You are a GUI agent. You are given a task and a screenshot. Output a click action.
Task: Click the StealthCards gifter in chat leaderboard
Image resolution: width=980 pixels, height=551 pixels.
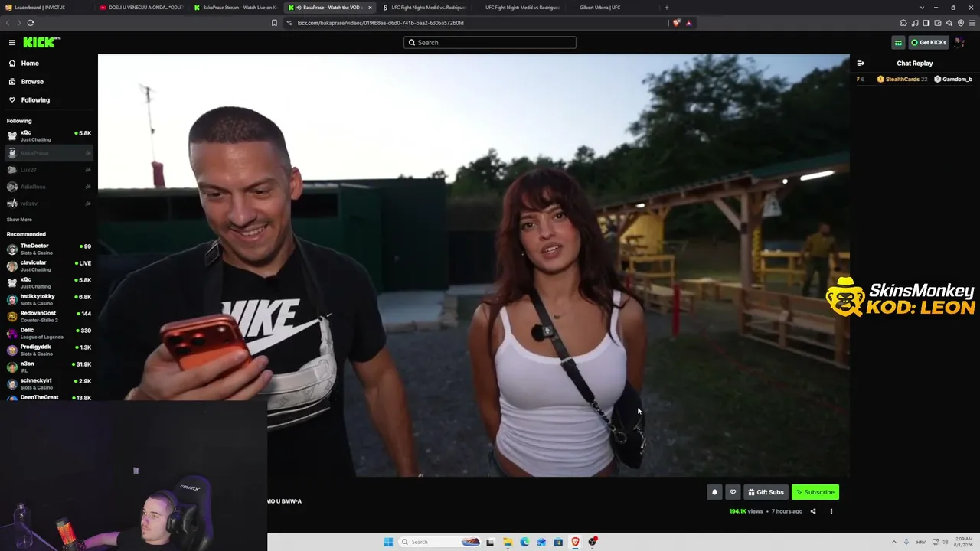[x=902, y=80]
